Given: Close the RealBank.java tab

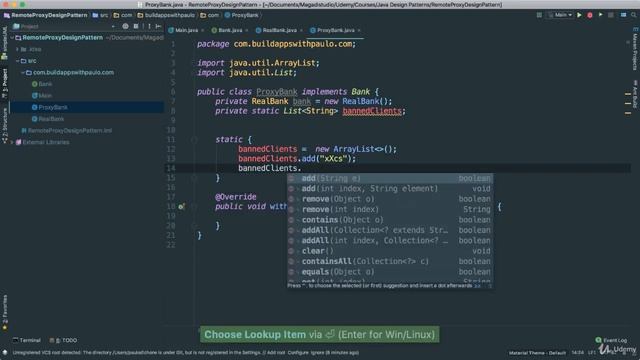Looking at the screenshot, I should pyautogui.click(x=301, y=30).
